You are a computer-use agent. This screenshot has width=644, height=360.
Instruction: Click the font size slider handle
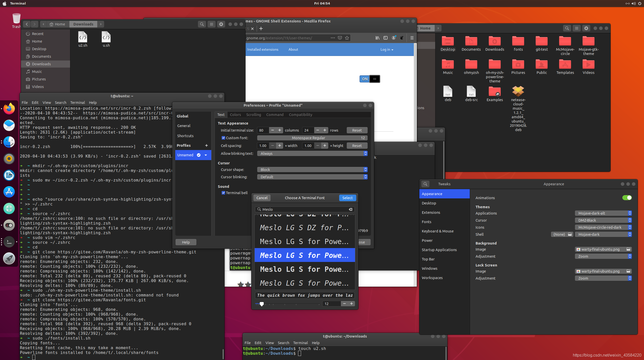[262, 304]
